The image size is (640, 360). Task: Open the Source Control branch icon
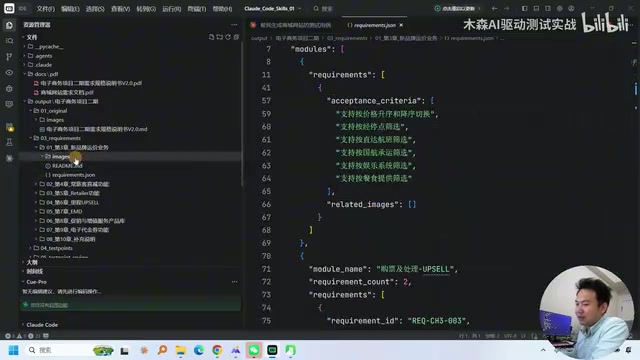(x=9, y=57)
